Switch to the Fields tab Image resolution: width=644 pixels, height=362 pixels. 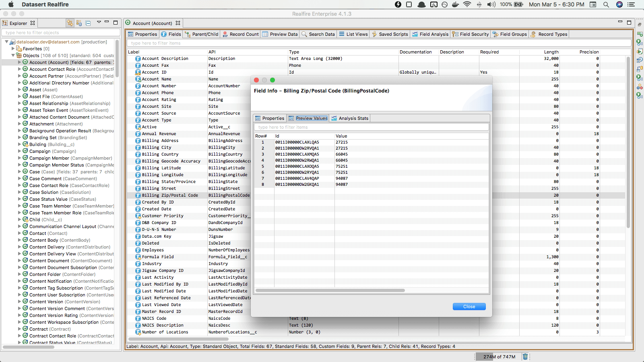coord(171,34)
